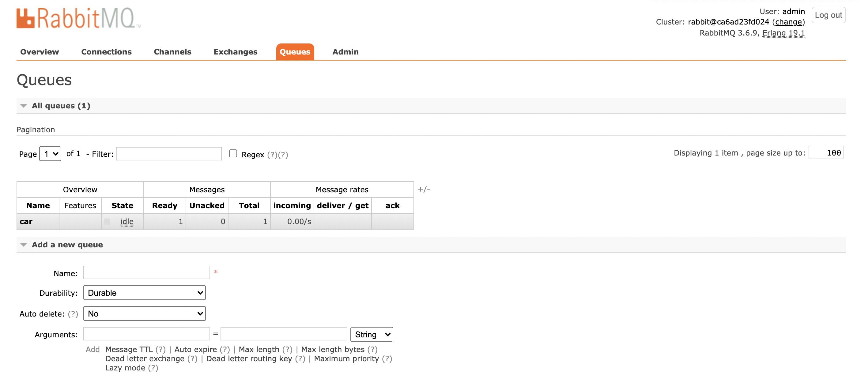Open second Regex help question mark
The image size is (868, 379).
coord(283,155)
